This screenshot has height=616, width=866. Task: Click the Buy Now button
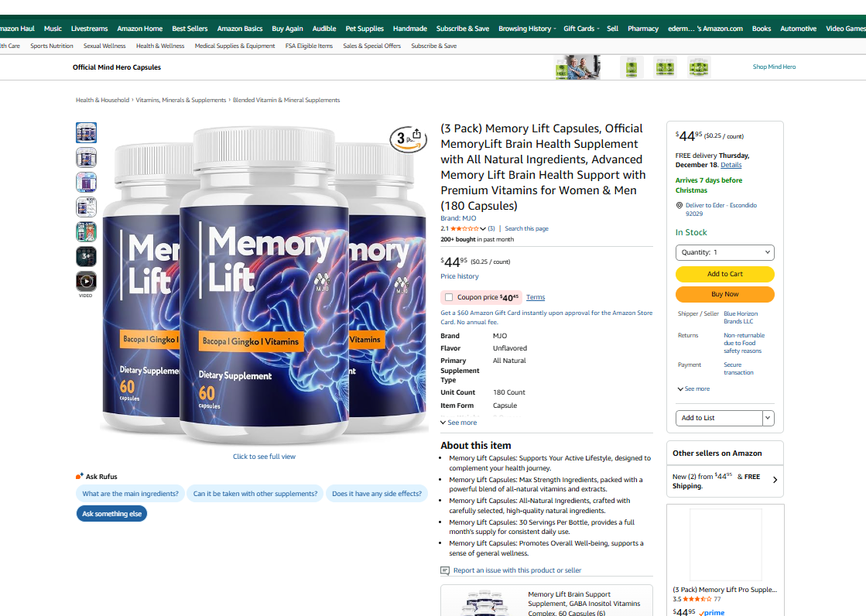coord(724,295)
